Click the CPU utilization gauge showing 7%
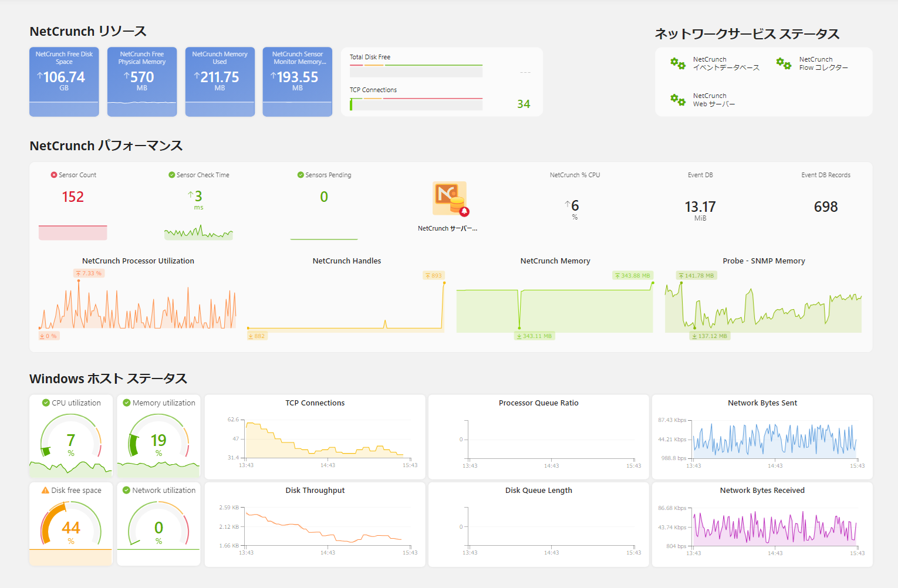This screenshot has height=588, width=898. point(71,437)
